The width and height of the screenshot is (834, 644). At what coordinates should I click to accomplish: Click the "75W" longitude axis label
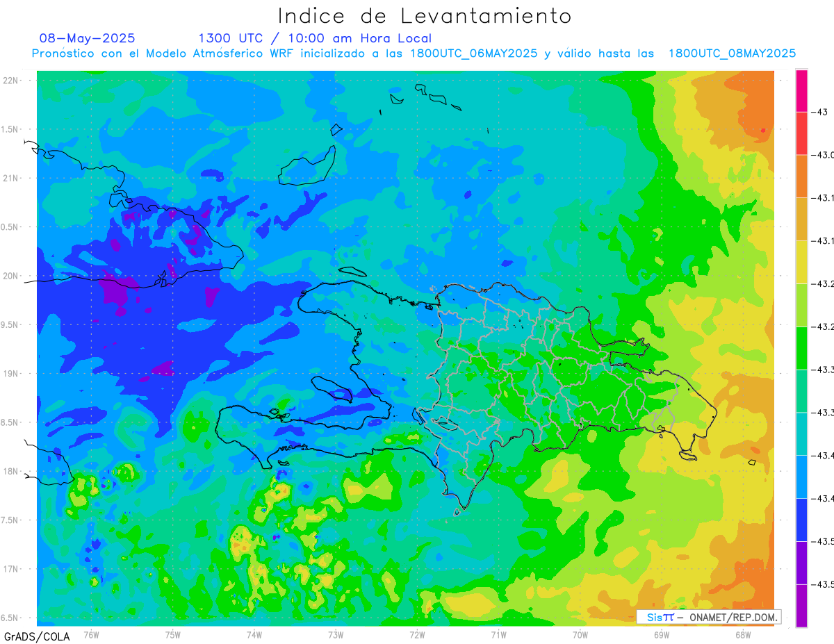pos(173,634)
